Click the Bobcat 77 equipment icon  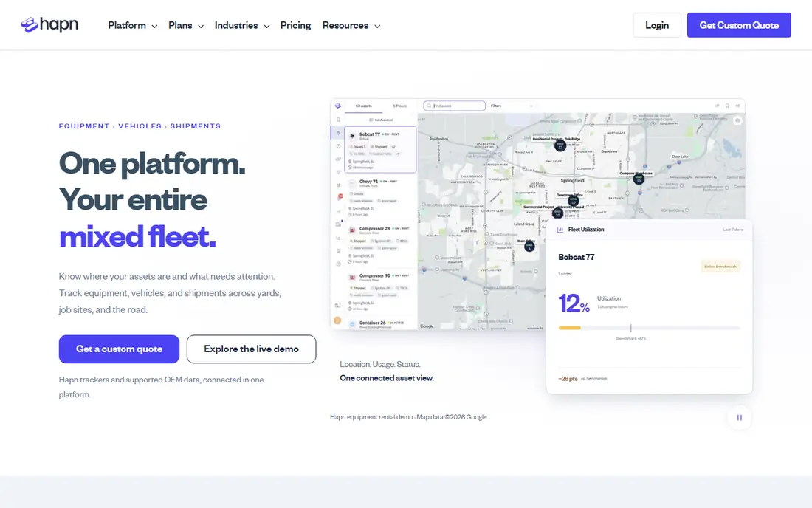[x=352, y=136]
